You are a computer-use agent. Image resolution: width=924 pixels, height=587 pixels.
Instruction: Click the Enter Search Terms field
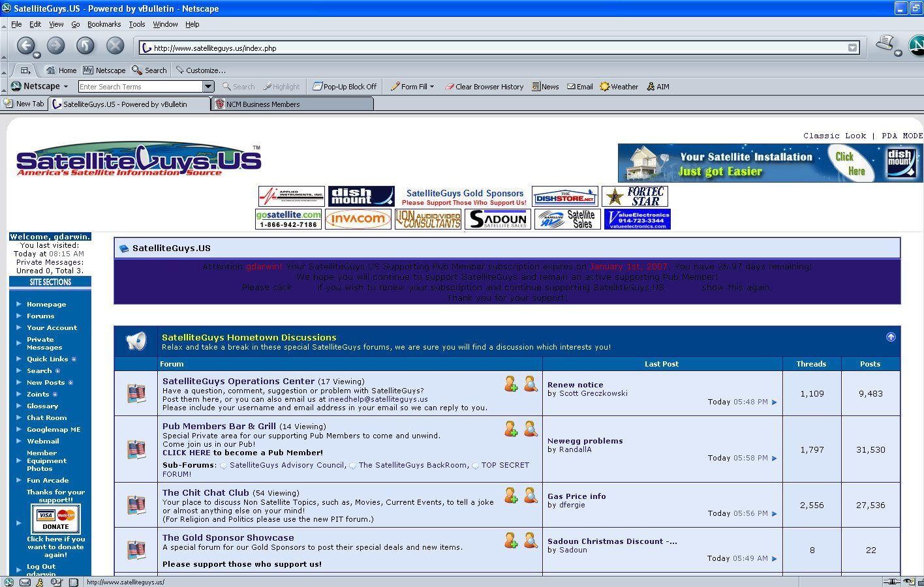(140, 87)
